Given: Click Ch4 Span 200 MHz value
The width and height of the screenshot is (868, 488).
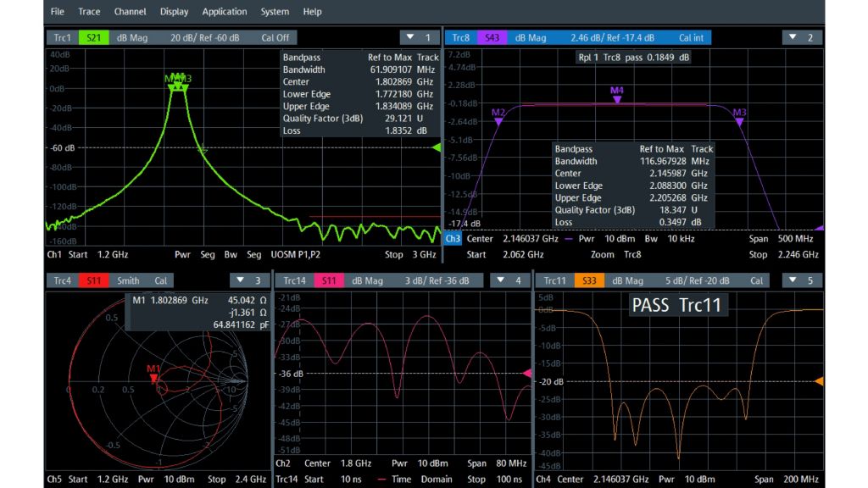Looking at the screenshot, I should click(x=800, y=480).
